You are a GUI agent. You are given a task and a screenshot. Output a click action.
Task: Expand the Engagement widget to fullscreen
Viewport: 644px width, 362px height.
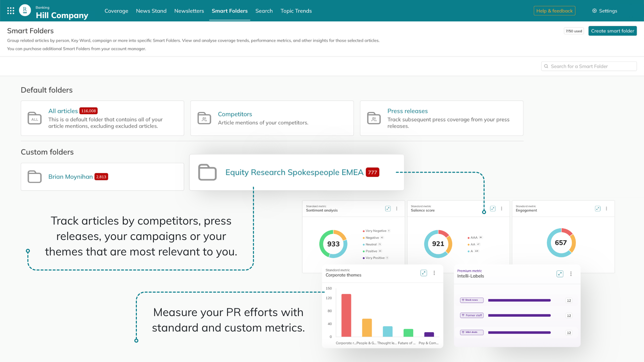point(598,208)
